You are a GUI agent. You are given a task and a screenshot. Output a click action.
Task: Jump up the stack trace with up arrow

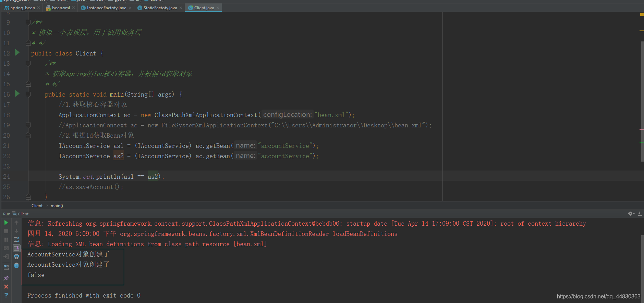pyautogui.click(x=16, y=223)
